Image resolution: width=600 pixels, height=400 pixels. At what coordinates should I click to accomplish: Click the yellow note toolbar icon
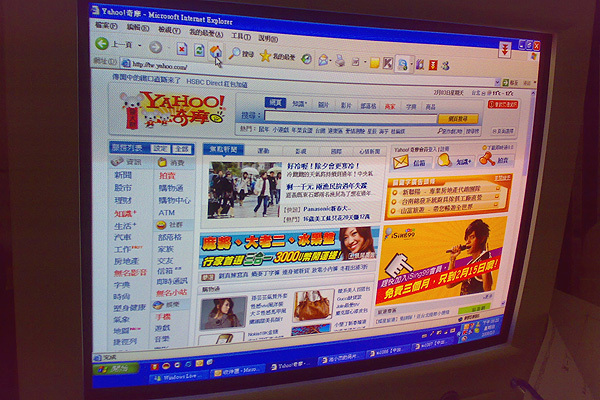[374, 63]
